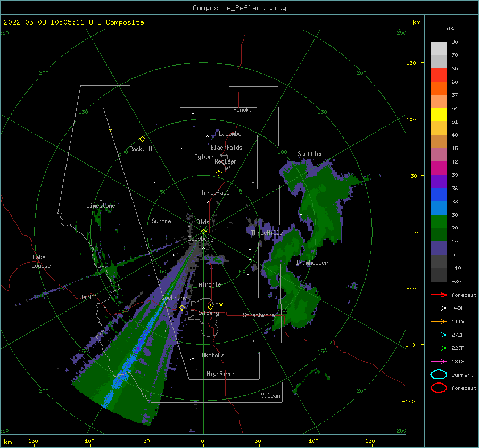This screenshot has height=448, width=479.
Task: Click the red forecast ellipse in the legend
Action: tap(439, 388)
